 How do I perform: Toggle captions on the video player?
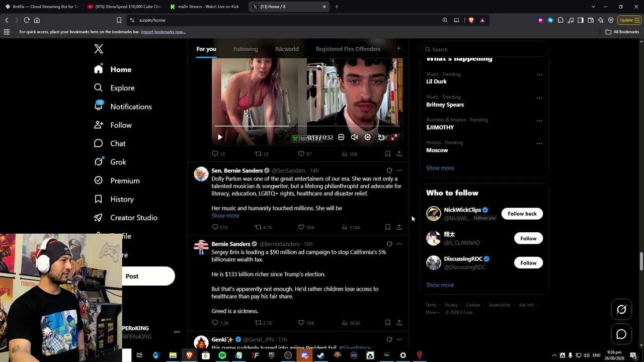click(341, 137)
